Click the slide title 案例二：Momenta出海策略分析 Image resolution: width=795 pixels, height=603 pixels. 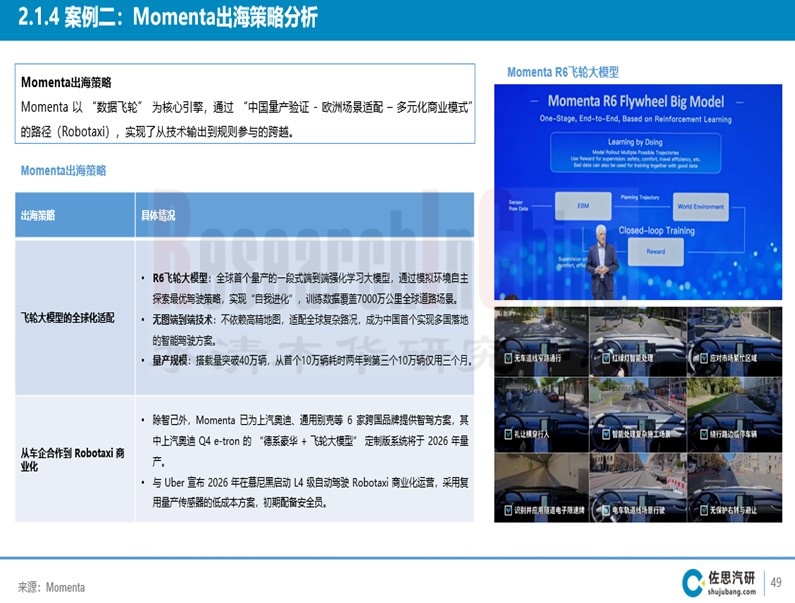(171, 18)
